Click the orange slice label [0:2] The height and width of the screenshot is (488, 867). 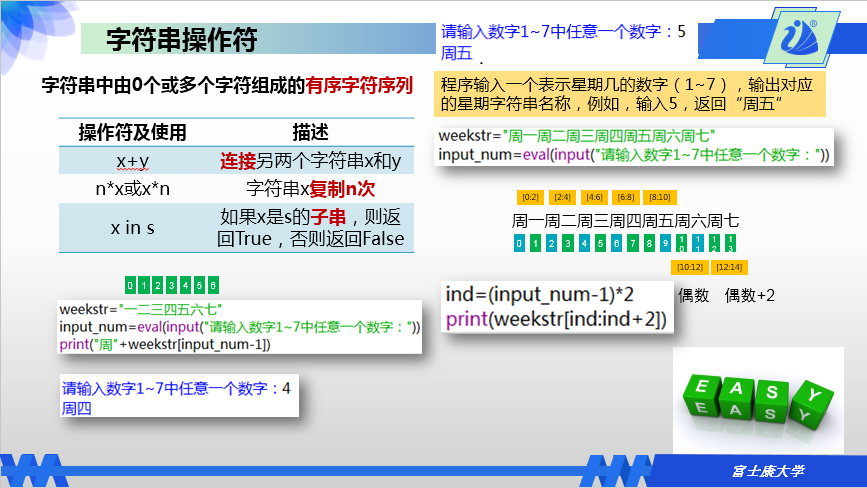click(x=530, y=197)
